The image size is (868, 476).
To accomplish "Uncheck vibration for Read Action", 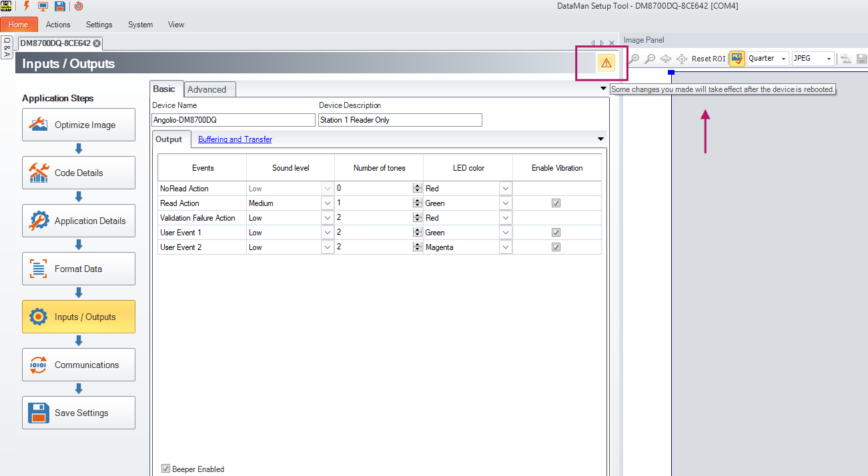I will (x=556, y=203).
